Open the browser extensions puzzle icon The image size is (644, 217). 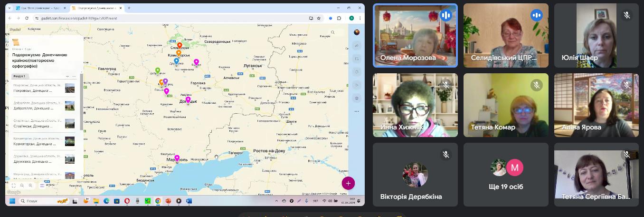pos(339,18)
